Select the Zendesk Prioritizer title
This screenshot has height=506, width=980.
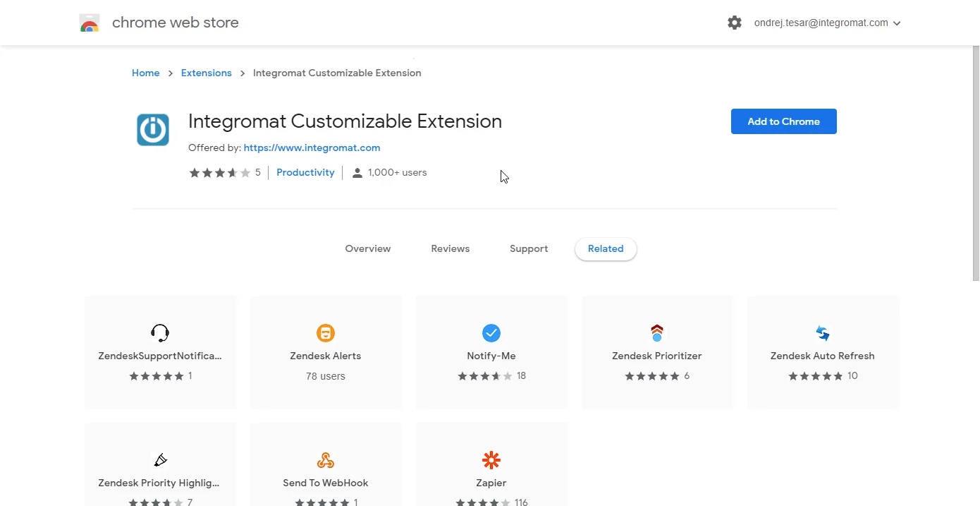(657, 356)
